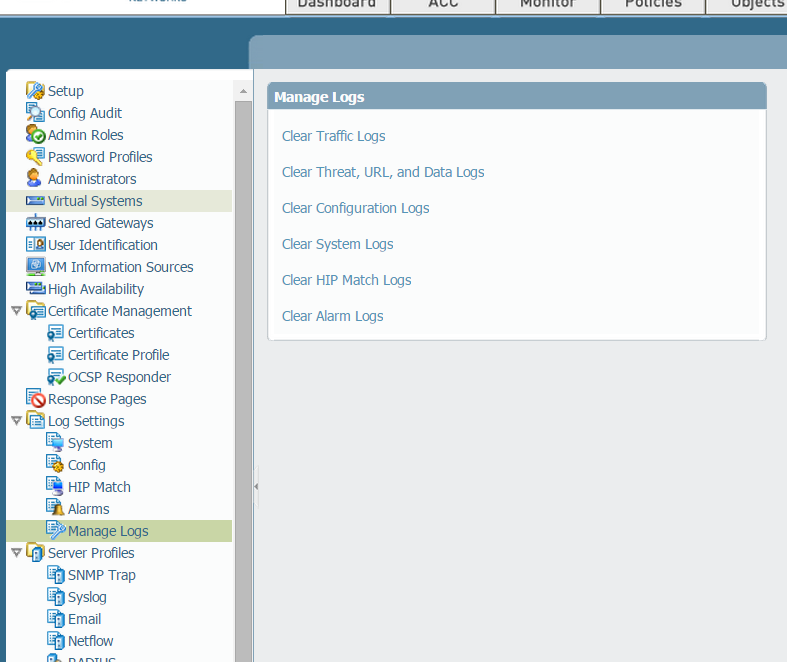The height and width of the screenshot is (662, 787).
Task: Select Response Pages label in sidebar
Action: pyautogui.click(x=97, y=399)
